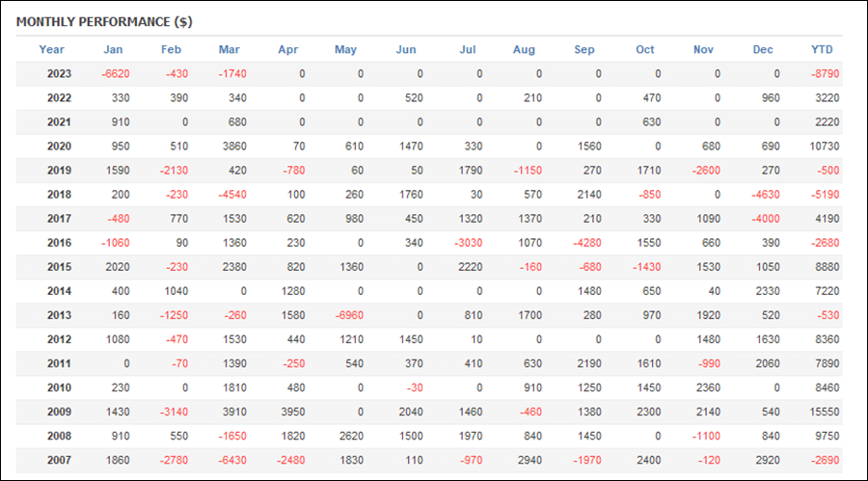The image size is (868, 481).
Task: Select the 2019 year row label
Action: (59, 171)
